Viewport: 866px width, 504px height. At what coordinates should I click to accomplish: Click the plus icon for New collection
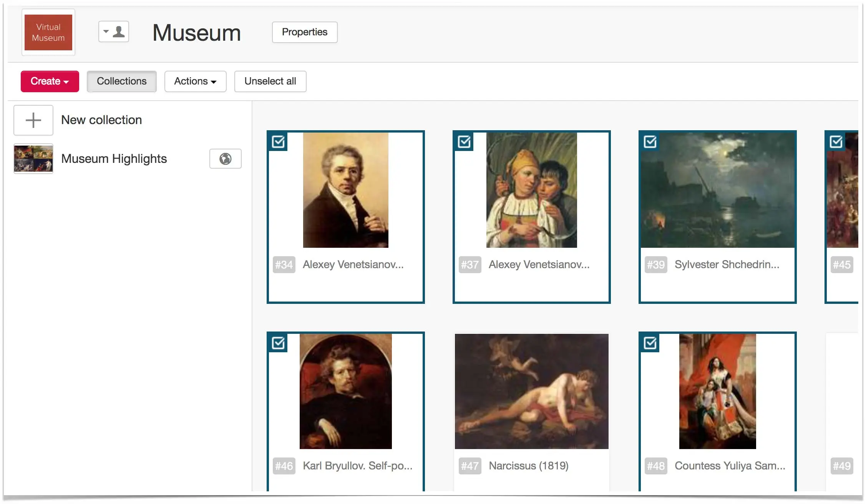pos(33,120)
